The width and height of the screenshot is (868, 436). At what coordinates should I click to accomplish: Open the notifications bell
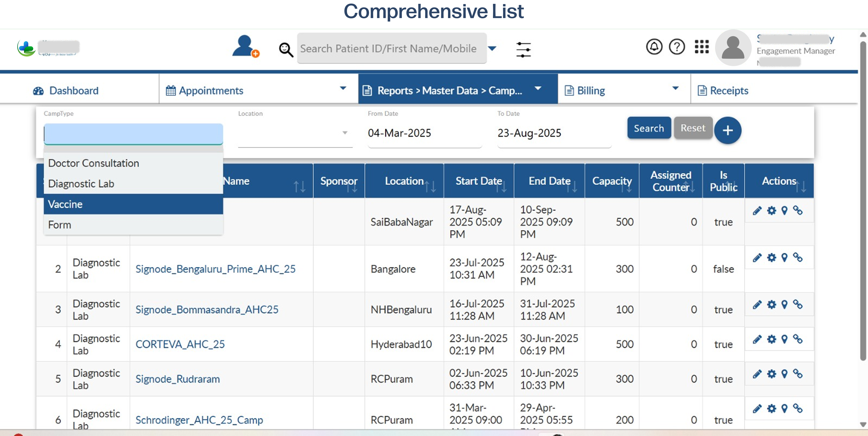coord(654,47)
